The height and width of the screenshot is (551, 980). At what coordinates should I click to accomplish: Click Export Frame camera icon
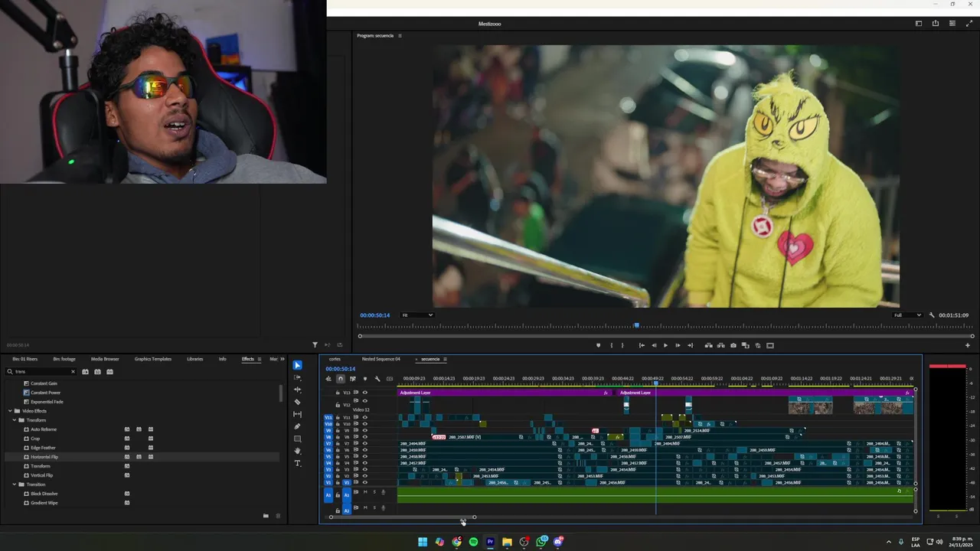point(733,345)
